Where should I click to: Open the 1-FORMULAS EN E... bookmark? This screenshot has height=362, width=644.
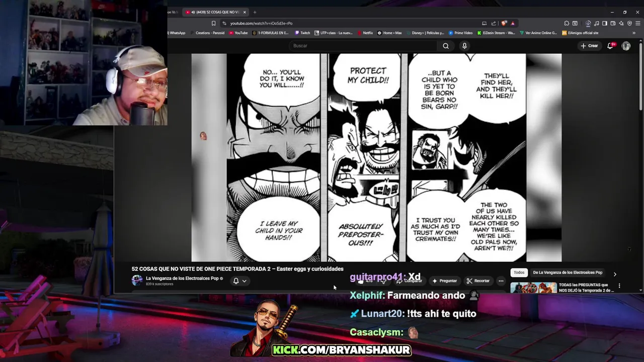270,33
